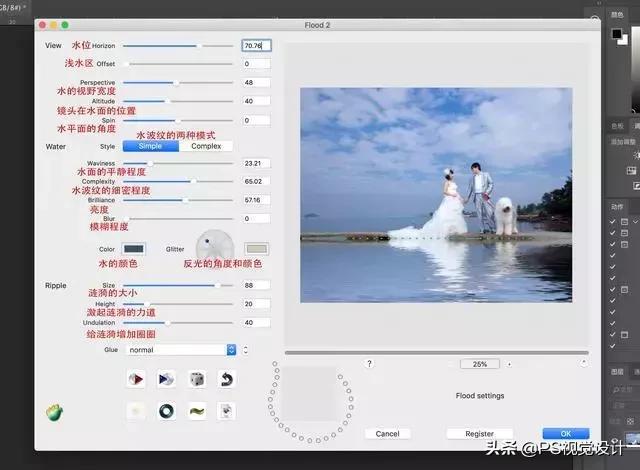Click the Undulation value field showing 40
640x470 pixels.
[x=256, y=323]
